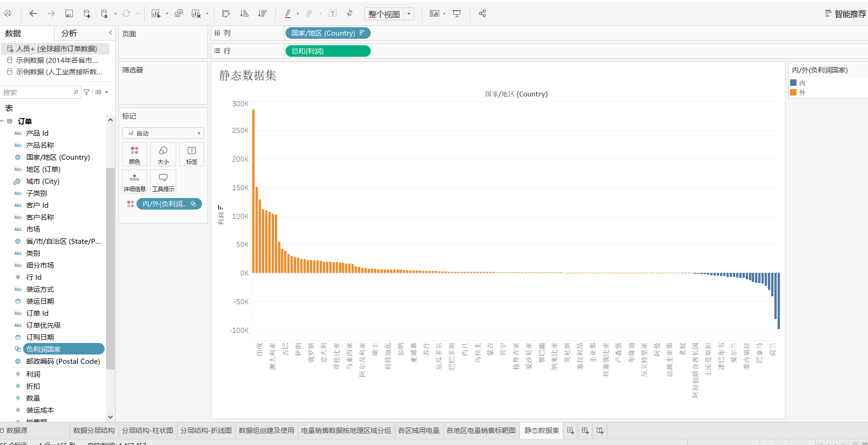Clear the sheet
Viewport: 868px width, 445px height.
pyautogui.click(x=196, y=13)
